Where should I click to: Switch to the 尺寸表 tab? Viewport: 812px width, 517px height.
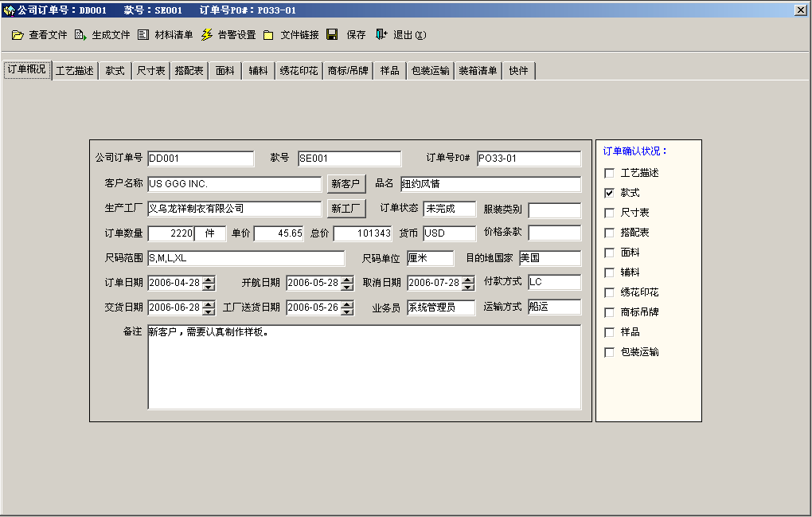(x=150, y=70)
